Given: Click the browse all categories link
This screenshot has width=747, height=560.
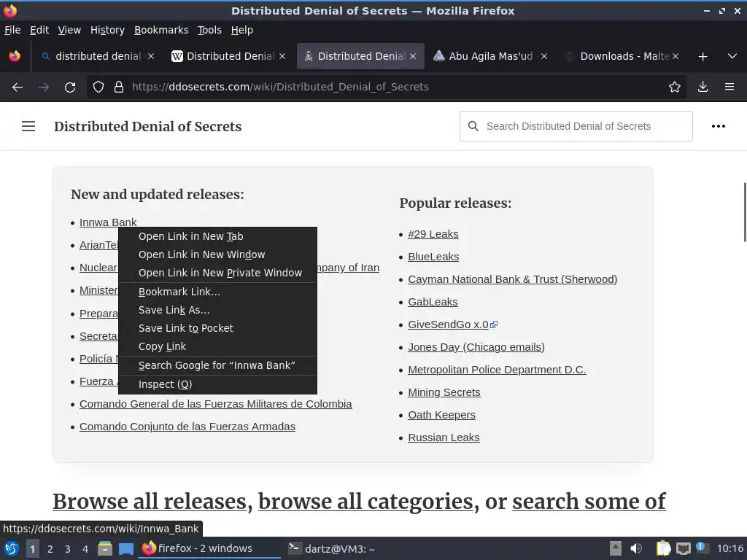Looking at the screenshot, I should pos(365,502).
